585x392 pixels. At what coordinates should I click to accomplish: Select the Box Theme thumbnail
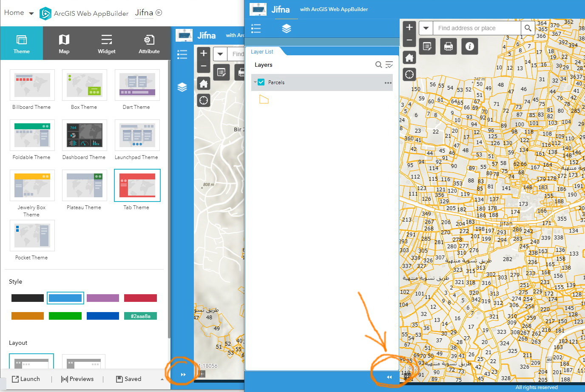tap(85, 85)
